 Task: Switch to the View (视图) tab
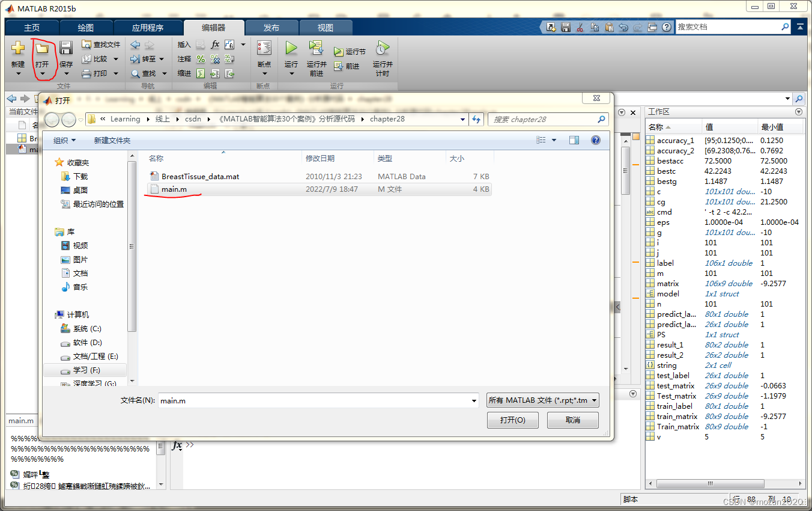pyautogui.click(x=326, y=28)
